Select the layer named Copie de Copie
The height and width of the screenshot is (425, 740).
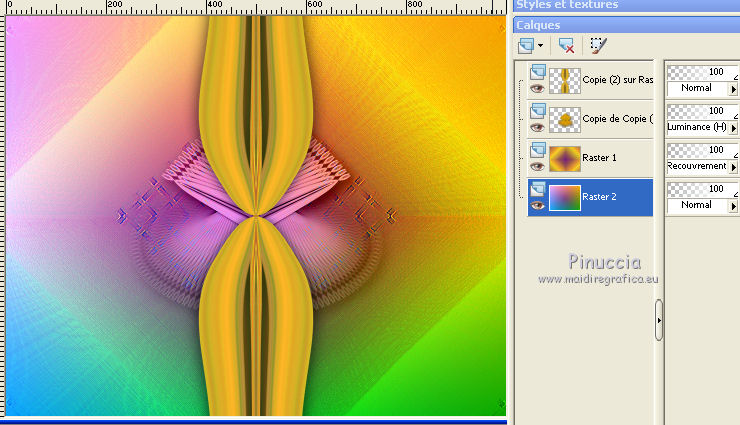click(617, 119)
